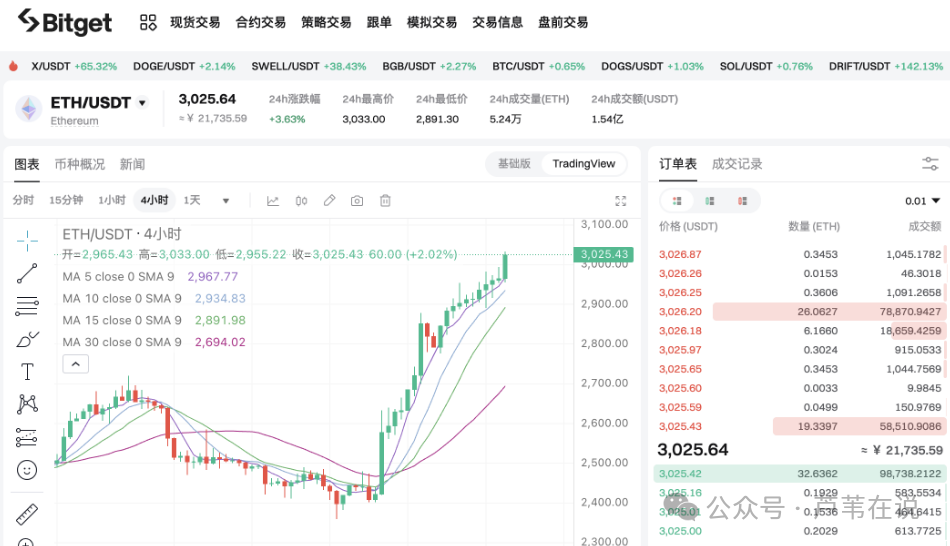
Task: Select the candlestick chart type icon
Action: point(301,201)
